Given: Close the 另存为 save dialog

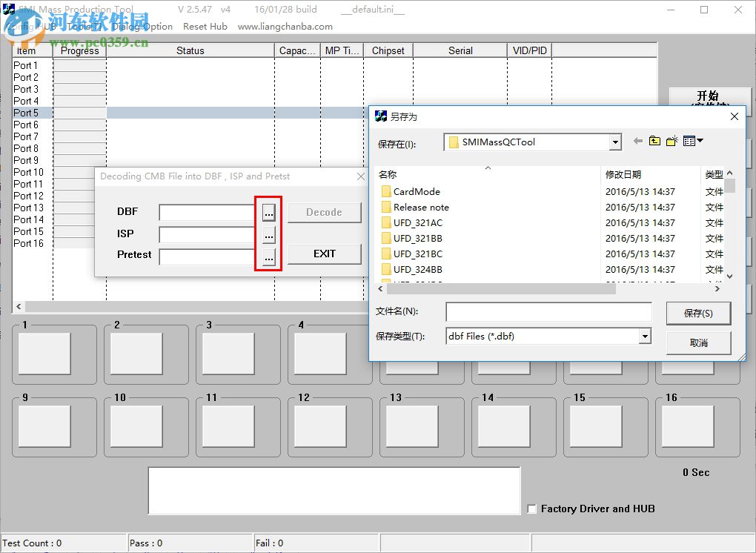Looking at the screenshot, I should (x=734, y=116).
